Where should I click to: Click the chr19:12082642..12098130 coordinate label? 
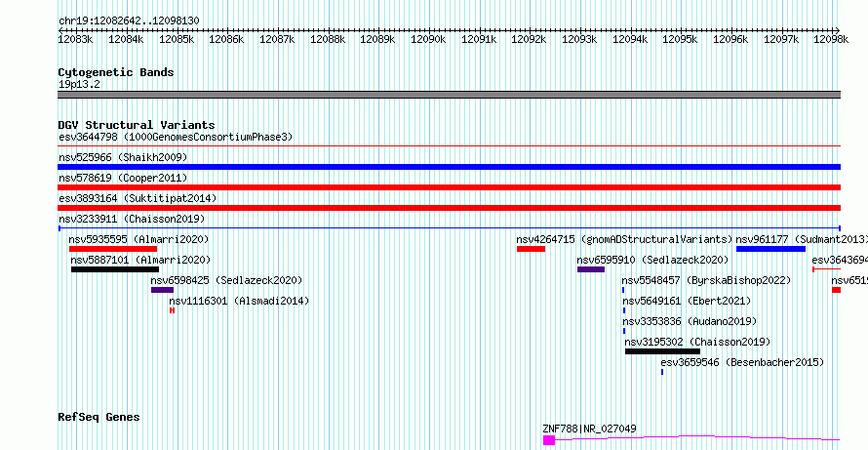pyautogui.click(x=129, y=20)
